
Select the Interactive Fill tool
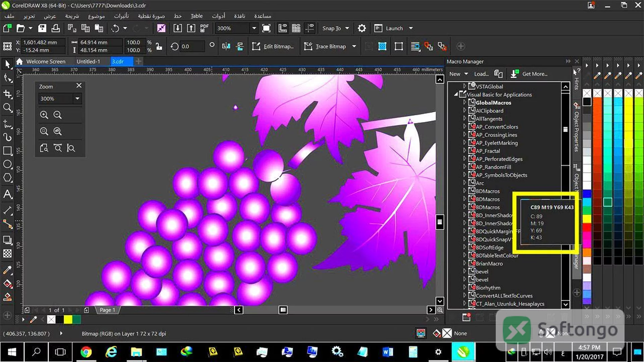pyautogui.click(x=7, y=284)
